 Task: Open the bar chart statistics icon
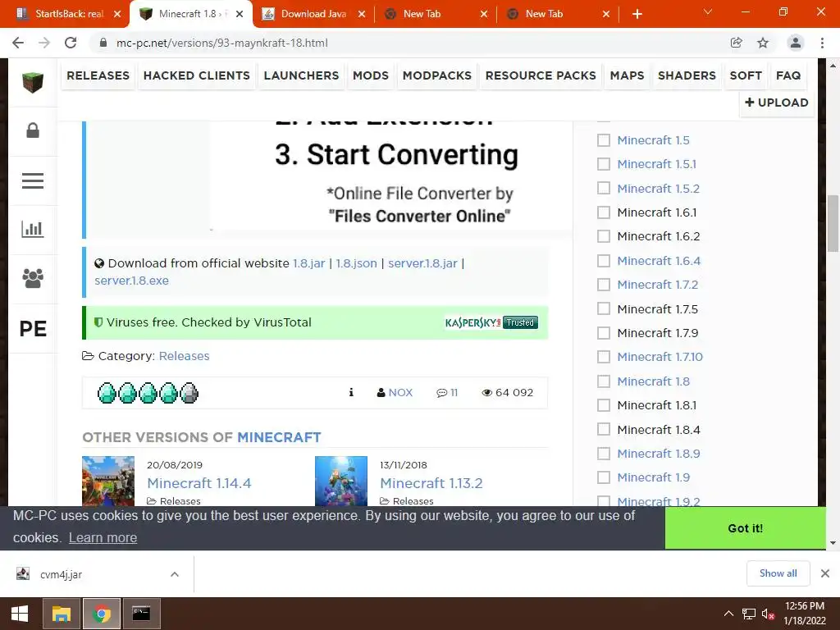click(33, 230)
